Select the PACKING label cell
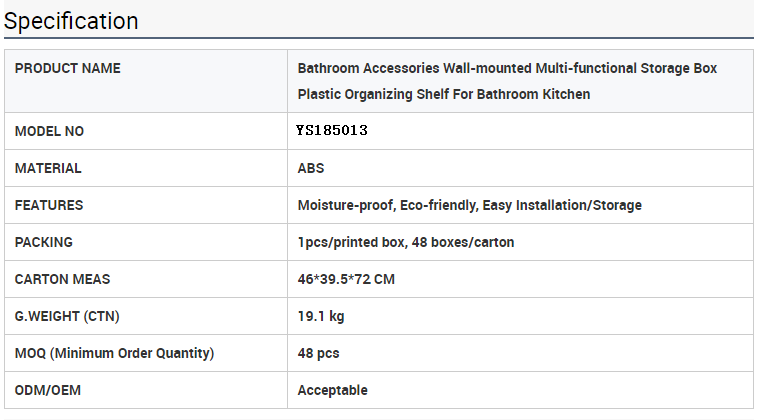The height and width of the screenshot is (420, 762). coord(146,242)
